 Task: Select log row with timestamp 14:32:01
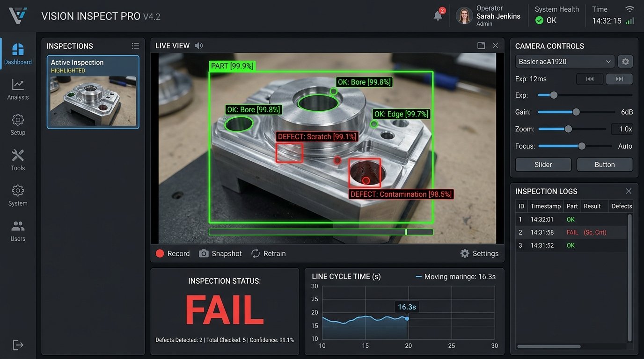pos(571,219)
